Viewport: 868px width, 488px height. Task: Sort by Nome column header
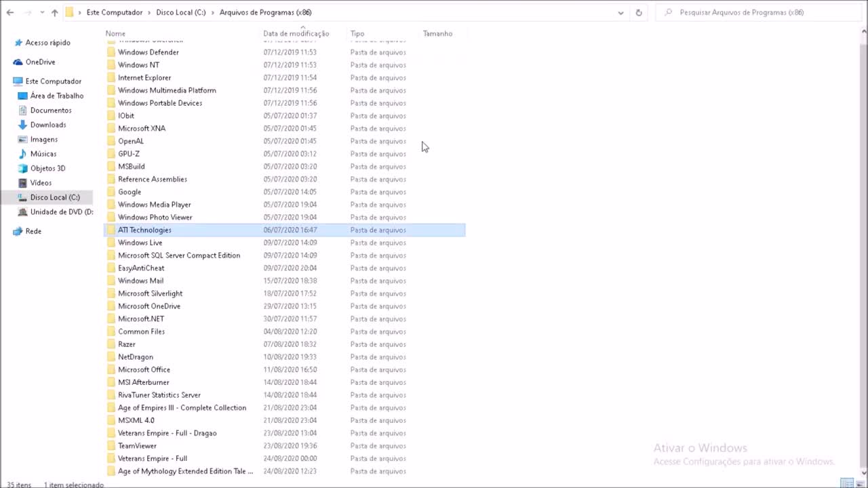click(x=115, y=33)
